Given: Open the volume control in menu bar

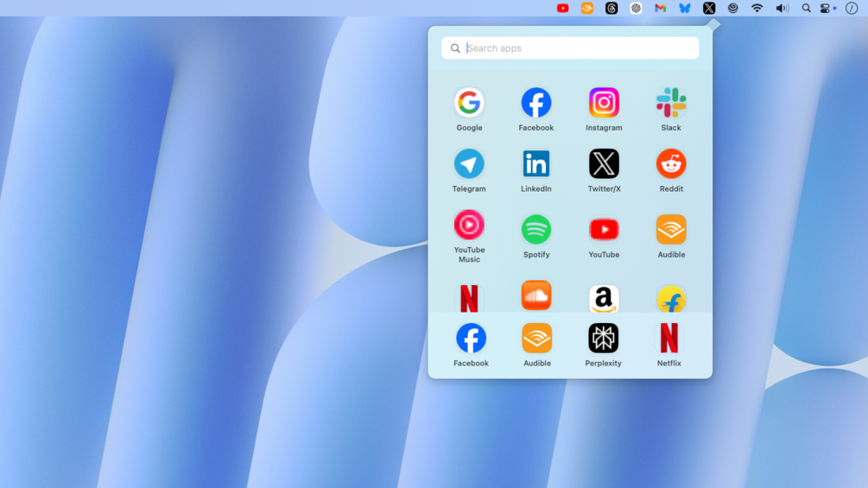Looking at the screenshot, I should coord(782,8).
